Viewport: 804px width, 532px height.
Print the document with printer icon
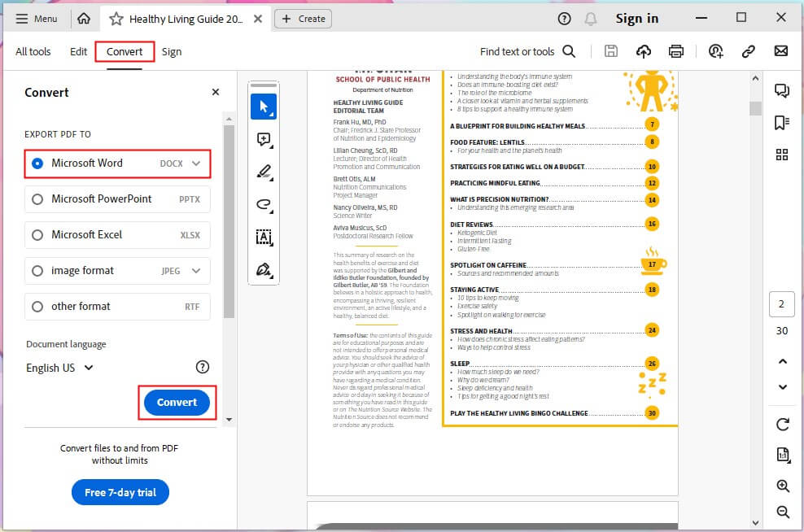pos(675,51)
